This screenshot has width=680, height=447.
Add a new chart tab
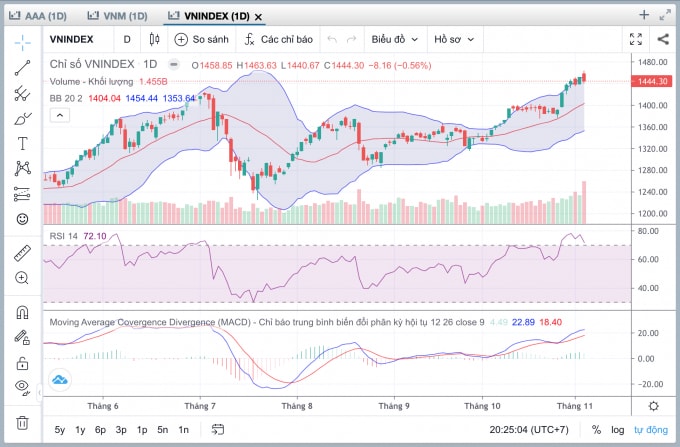coord(644,15)
